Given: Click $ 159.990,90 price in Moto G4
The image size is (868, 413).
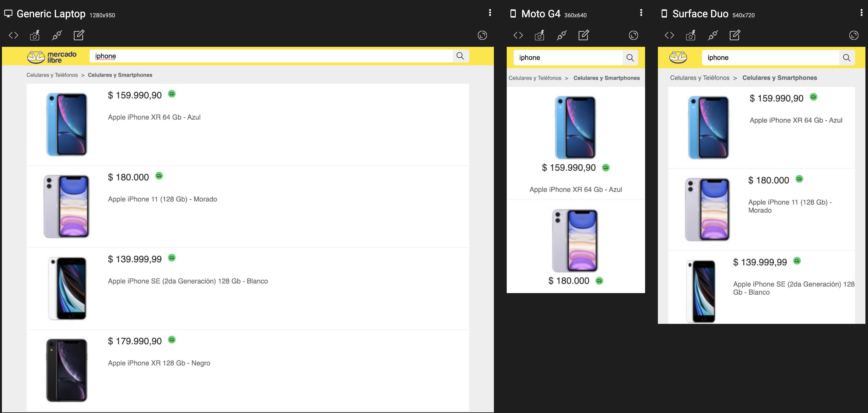Looking at the screenshot, I should (569, 168).
